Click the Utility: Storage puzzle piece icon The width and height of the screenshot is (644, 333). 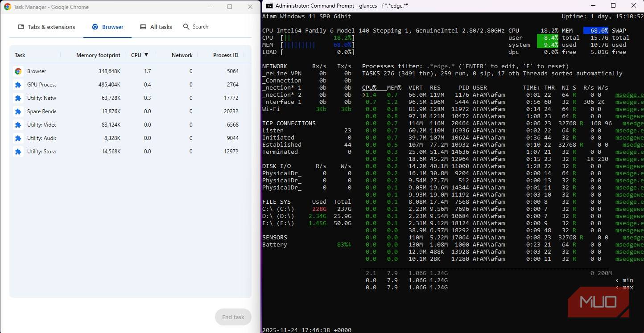18,151
